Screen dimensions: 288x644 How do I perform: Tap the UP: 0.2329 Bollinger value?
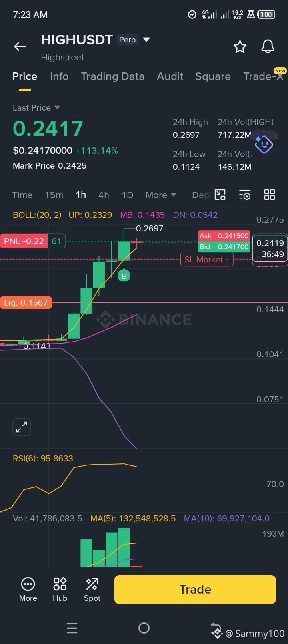tap(90, 215)
